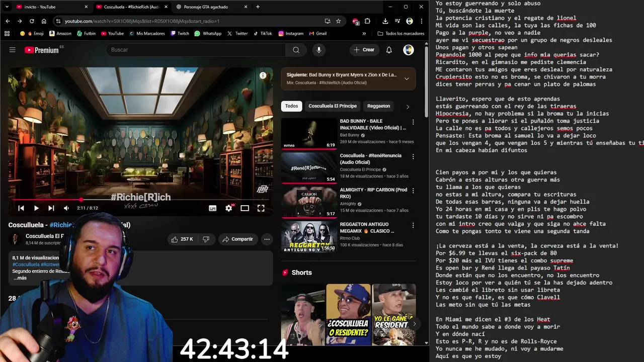Expand the Siguiente mix playlist panel
This screenshot has width=644, height=362.
pos(407,78)
